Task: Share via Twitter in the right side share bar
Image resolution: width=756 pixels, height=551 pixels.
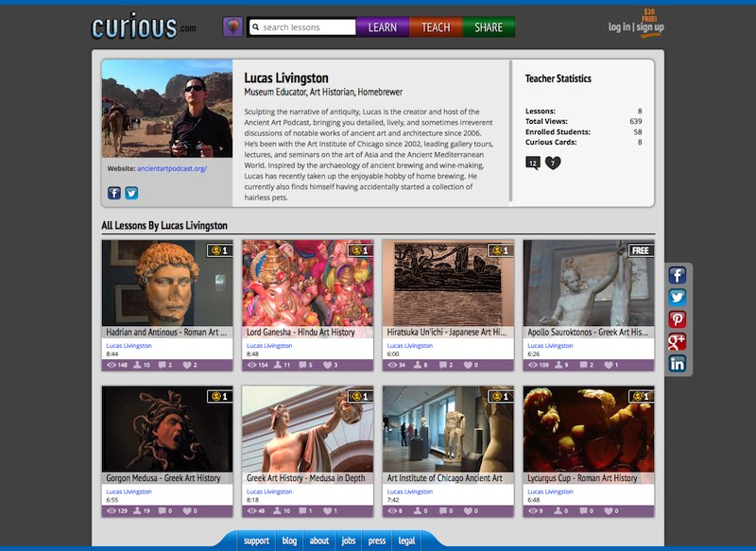Action: pyautogui.click(x=677, y=298)
